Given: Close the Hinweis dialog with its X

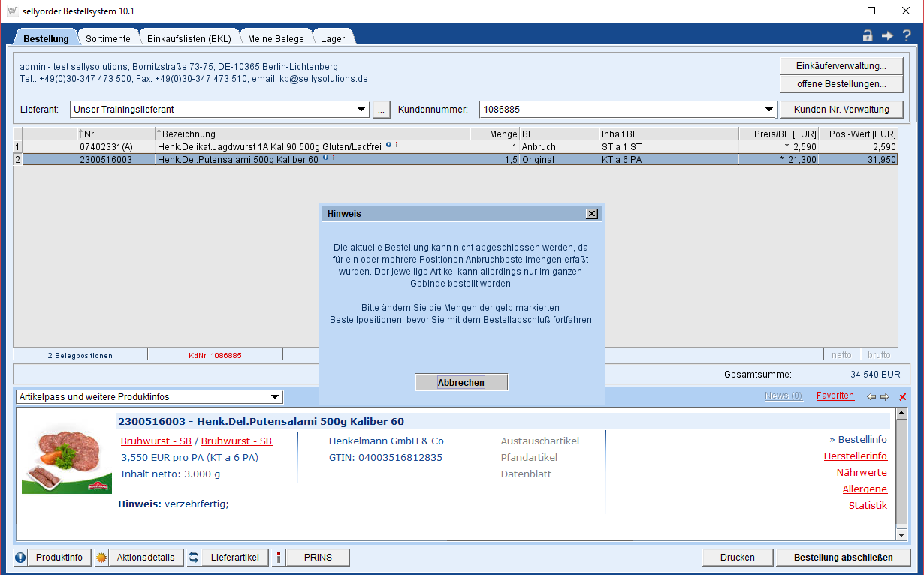Looking at the screenshot, I should (592, 214).
